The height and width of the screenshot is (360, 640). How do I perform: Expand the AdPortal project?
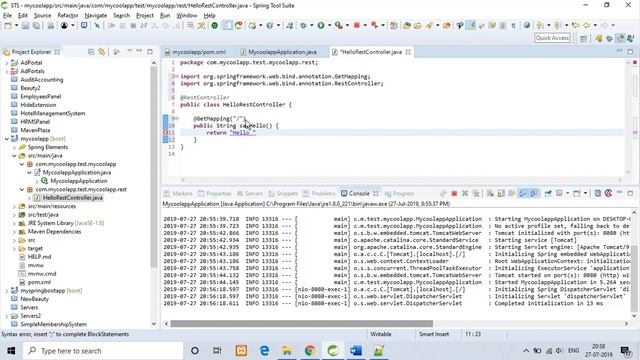pyautogui.click(x=7, y=63)
